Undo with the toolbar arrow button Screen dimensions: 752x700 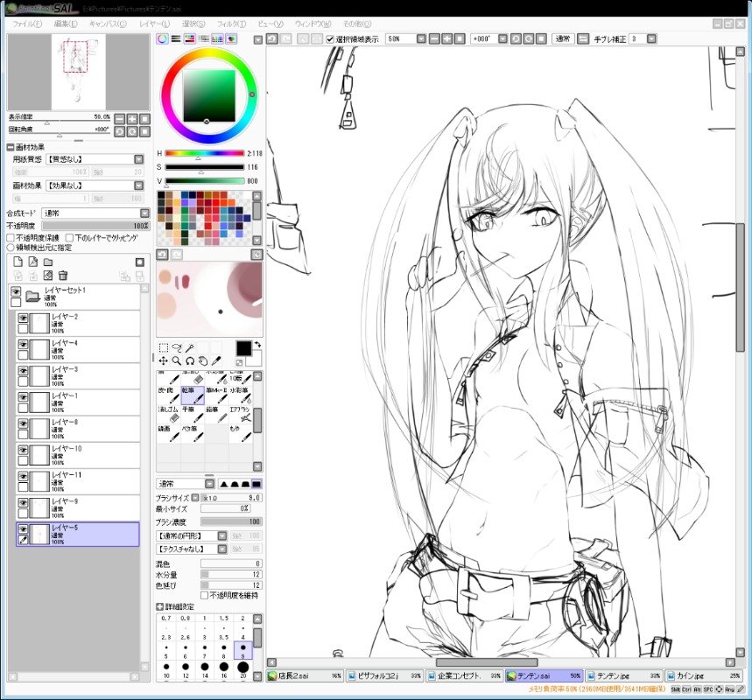click(272, 38)
